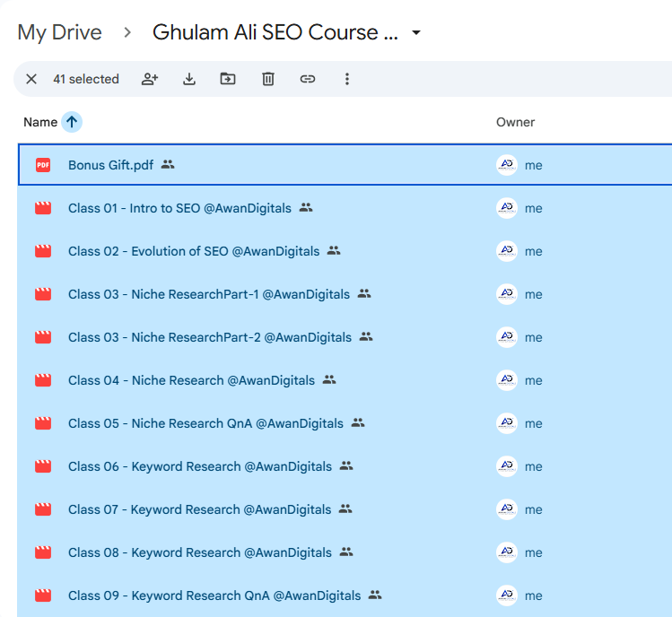Open Ghulam Ali SEO Course folder breadcrumb
Screen dimensions: 672x617
[275, 32]
